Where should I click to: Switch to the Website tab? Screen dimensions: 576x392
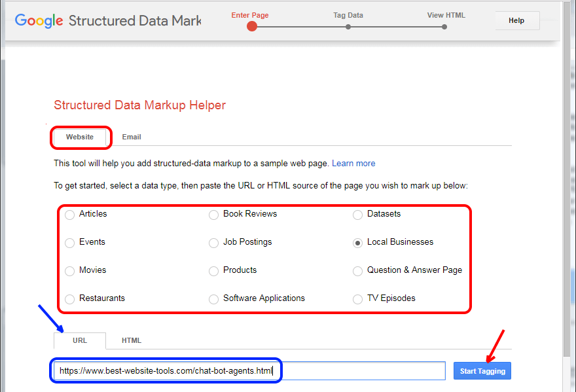click(x=80, y=137)
